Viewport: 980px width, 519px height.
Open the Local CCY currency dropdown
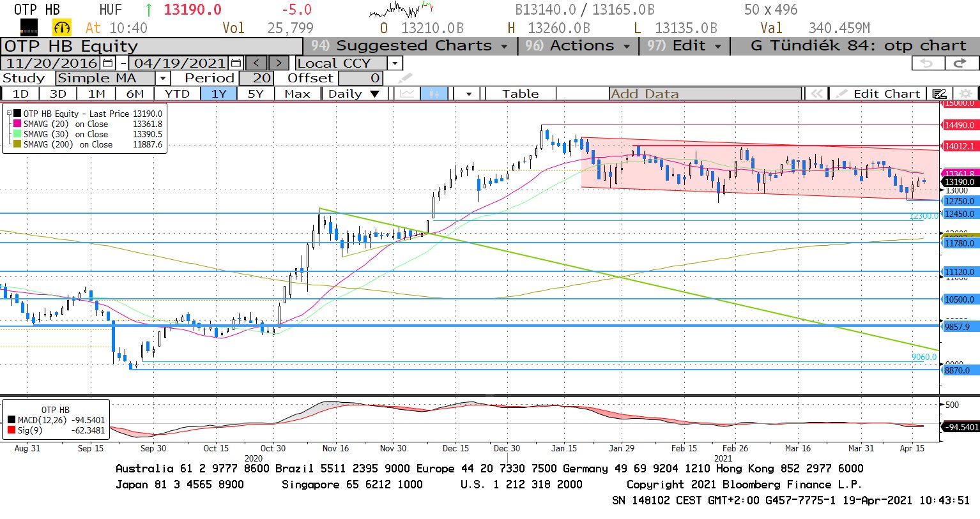coord(395,63)
